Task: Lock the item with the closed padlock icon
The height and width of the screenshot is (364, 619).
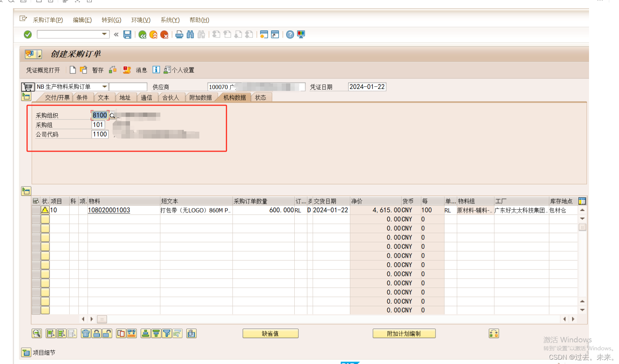Action: pos(96,334)
